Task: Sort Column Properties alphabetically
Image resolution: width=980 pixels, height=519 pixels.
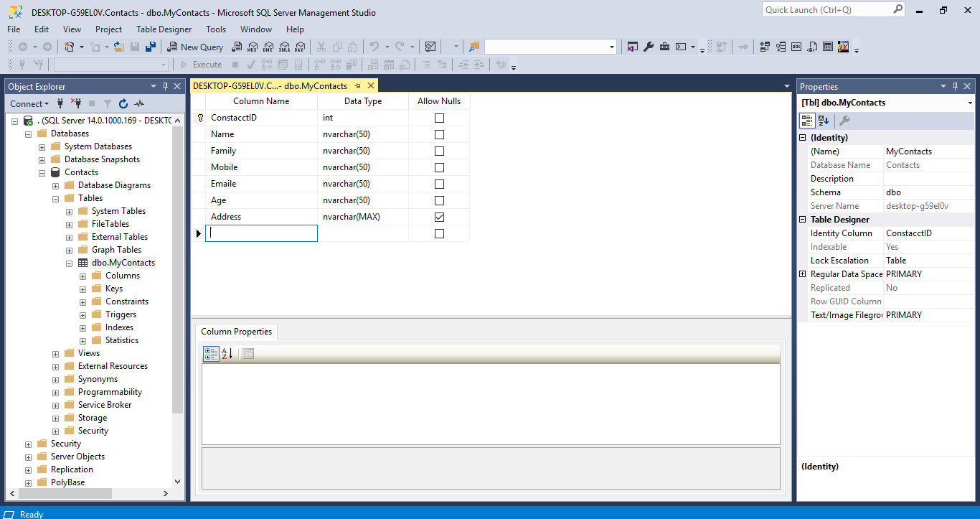Action: coord(227,354)
